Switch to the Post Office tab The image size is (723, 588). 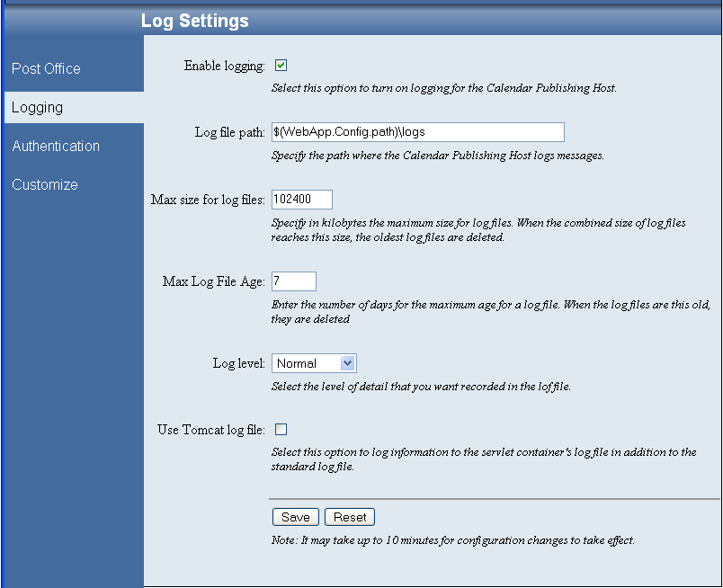pos(46,69)
